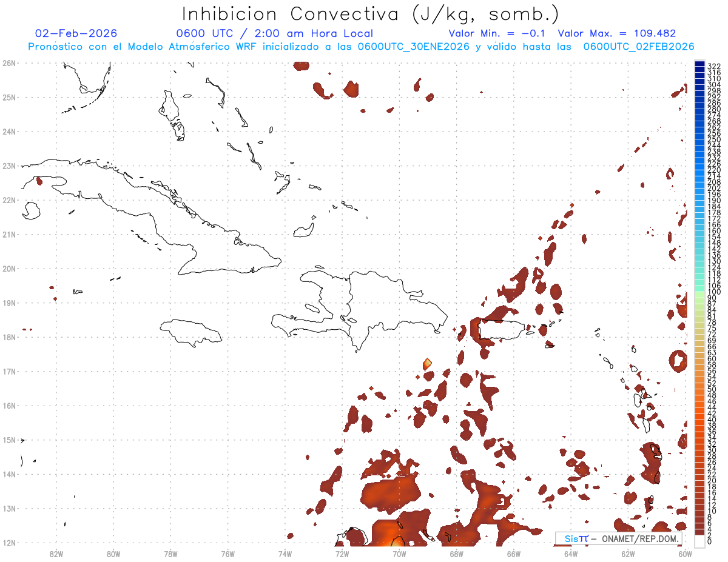The height and width of the screenshot is (562, 728).
Task: Click the '68W' longitude label
Action: click(457, 553)
